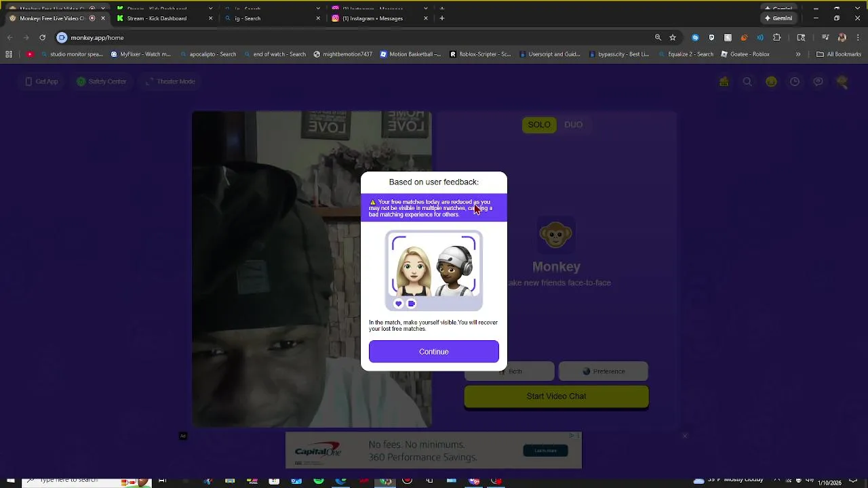Open the Extensions puzzle icon
The height and width of the screenshot is (488, 868).
click(777, 38)
